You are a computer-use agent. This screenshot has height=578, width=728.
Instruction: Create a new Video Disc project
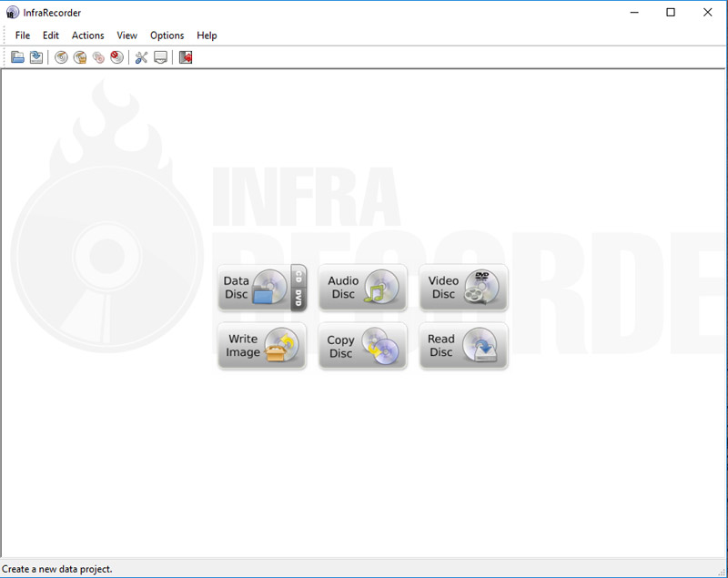(463, 288)
